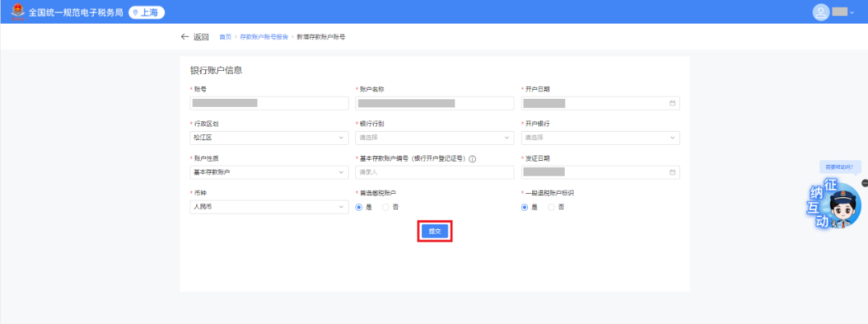Open the 发证日期 calendar icon

[672, 172]
